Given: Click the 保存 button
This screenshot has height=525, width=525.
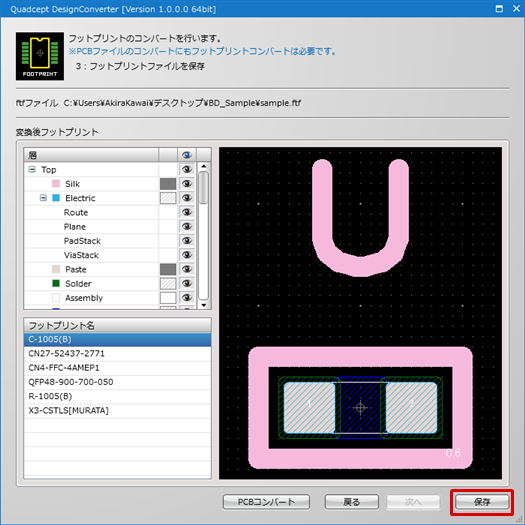Looking at the screenshot, I should (482, 502).
